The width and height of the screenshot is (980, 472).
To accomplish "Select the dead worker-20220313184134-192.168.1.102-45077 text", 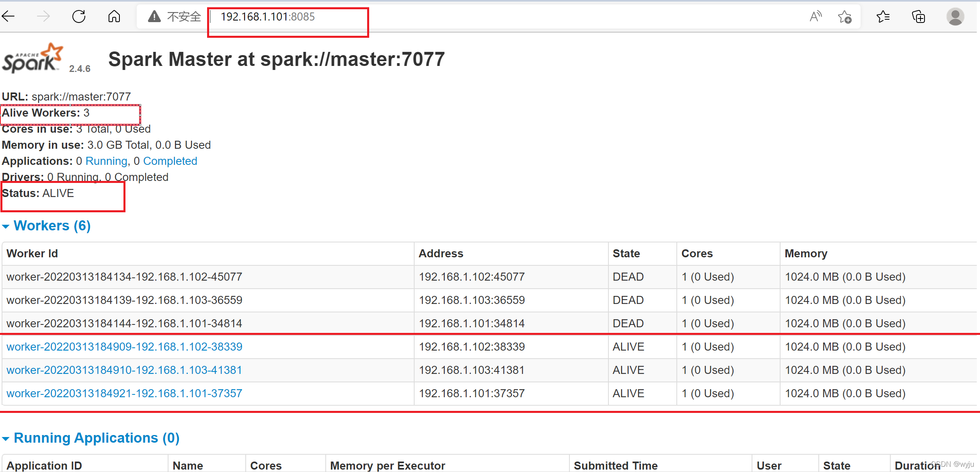I will (124, 277).
